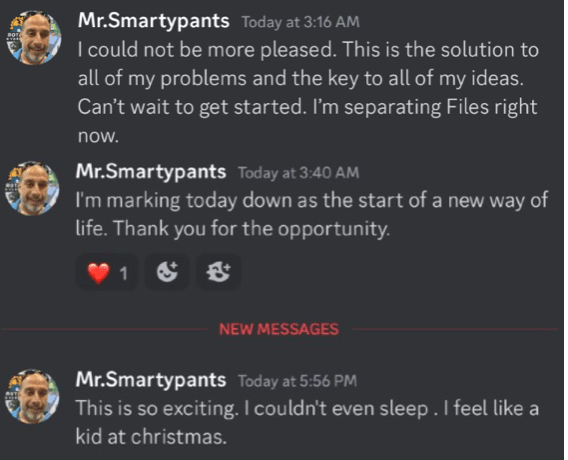Open the add reaction emoji picker
Viewport: 568px width, 460px height.
167,272
